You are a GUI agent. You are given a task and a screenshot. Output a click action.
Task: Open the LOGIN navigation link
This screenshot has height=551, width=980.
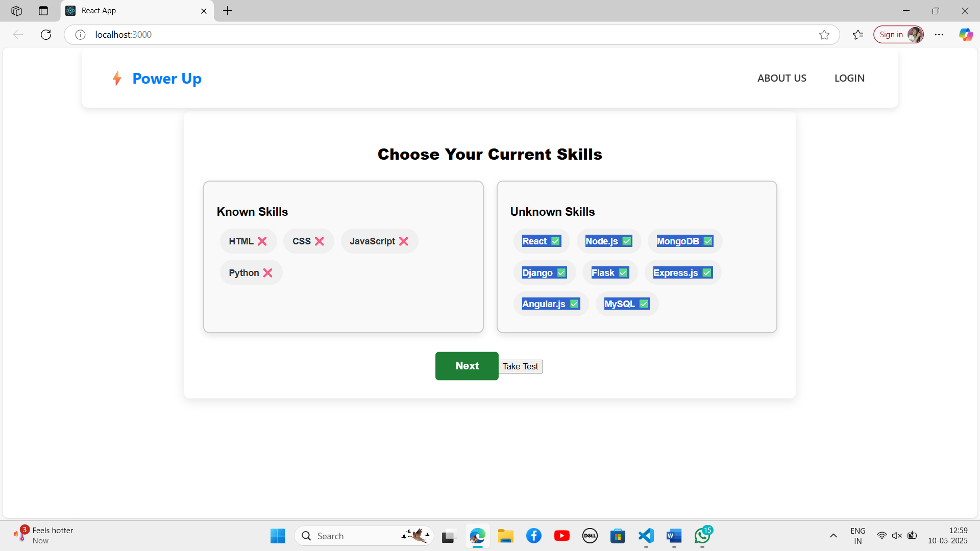(849, 78)
